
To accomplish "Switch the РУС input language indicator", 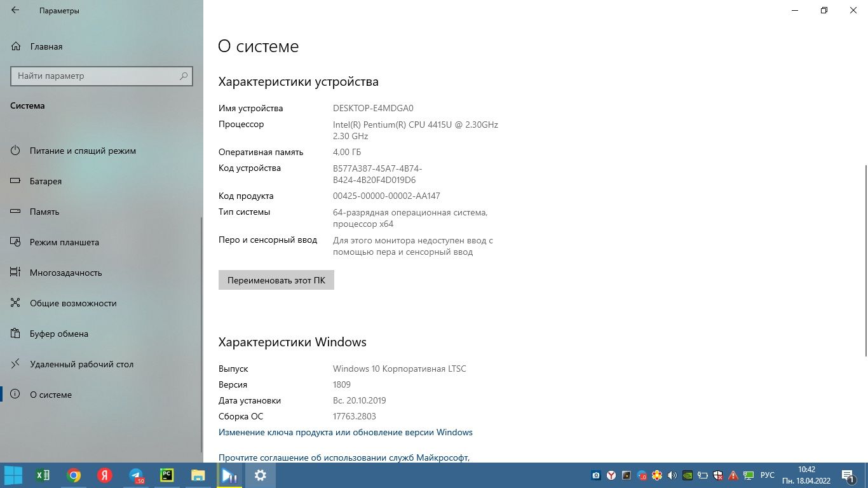I will tap(768, 475).
